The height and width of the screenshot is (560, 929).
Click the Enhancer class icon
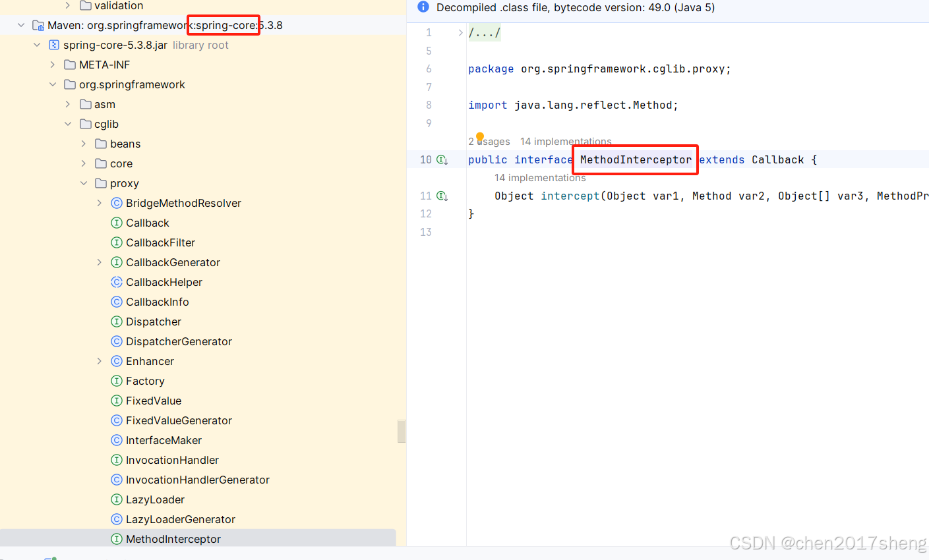117,361
